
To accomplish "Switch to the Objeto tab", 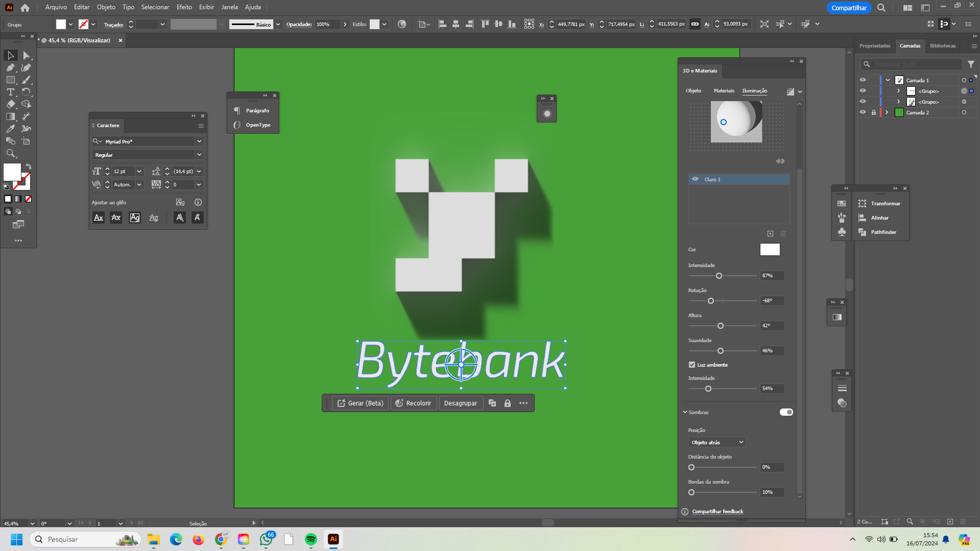I will pos(693,90).
